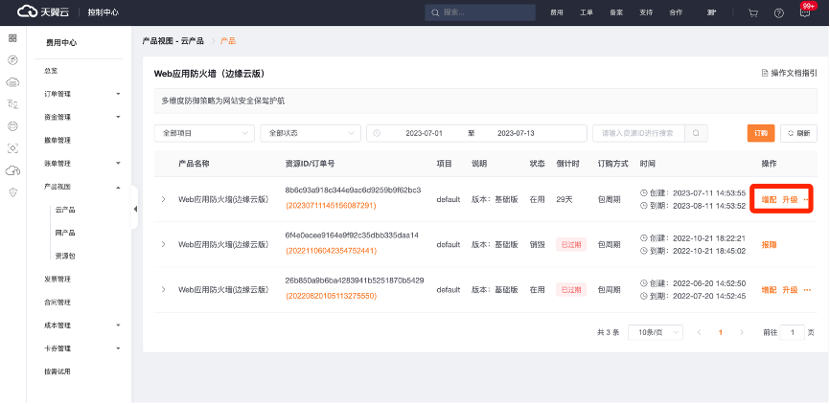
Task: Open 总览 in sidebar
Action: click(x=51, y=70)
